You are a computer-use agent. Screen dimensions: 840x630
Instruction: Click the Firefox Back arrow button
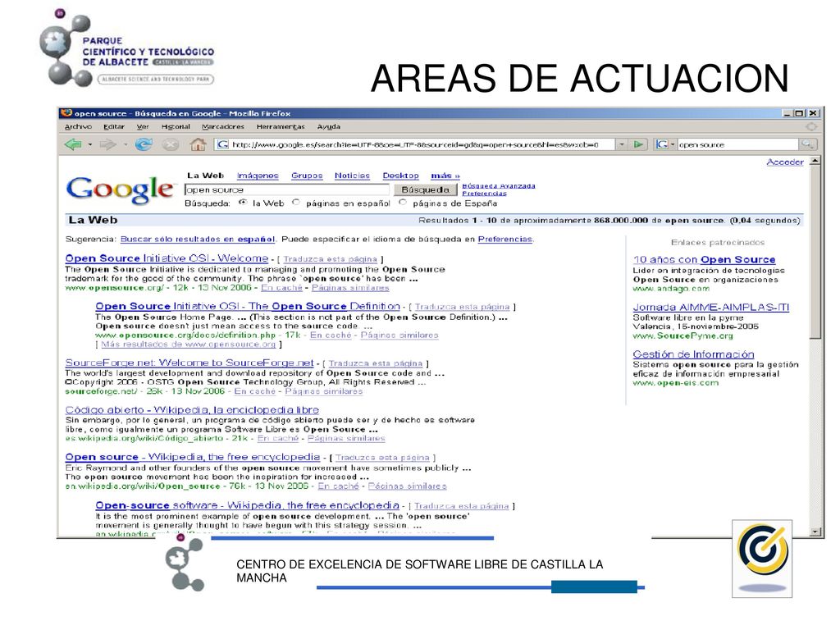point(73,144)
